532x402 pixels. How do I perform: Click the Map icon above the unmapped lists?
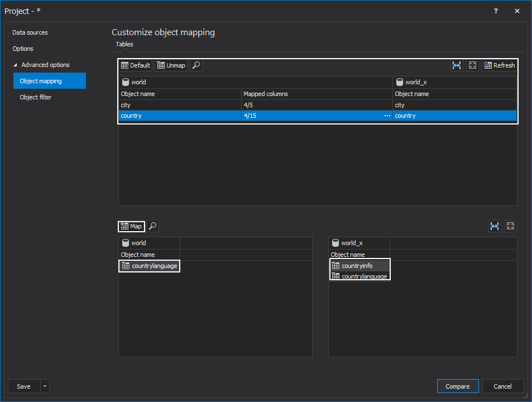[131, 226]
